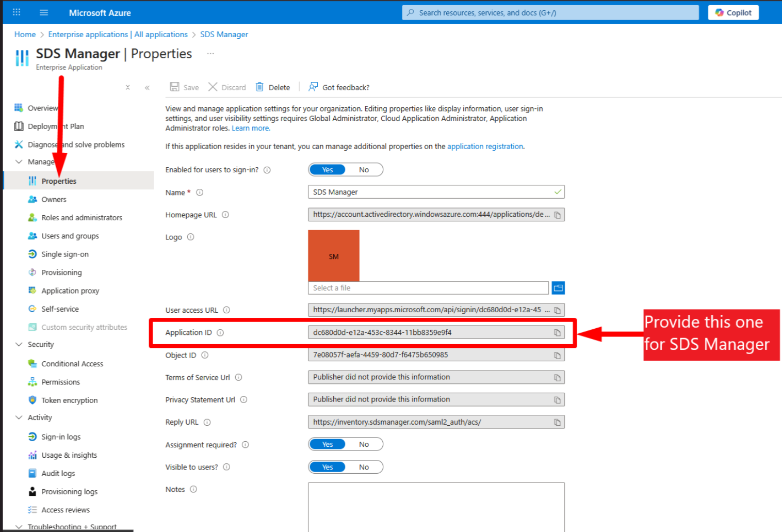Viewport: 782px width, 532px height.
Task: Set Enabled for users to sign-in to No
Action: 364,170
